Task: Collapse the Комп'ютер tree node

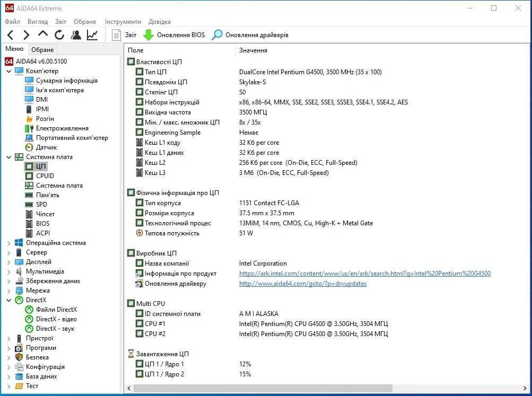Action: click(x=9, y=71)
